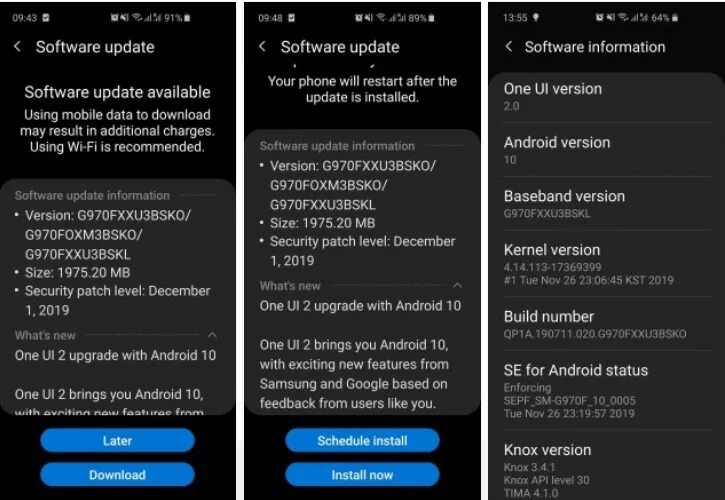Go back from first Software update screen
725x500 pixels.
[18, 46]
